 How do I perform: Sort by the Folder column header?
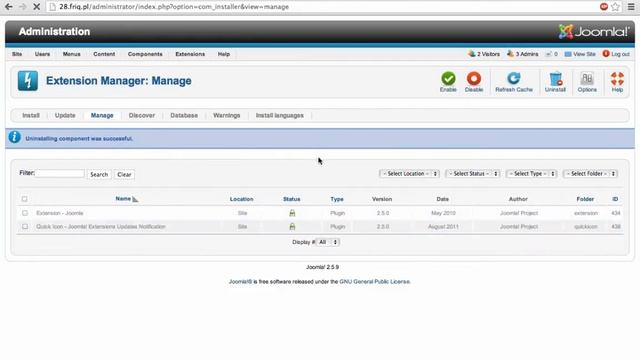click(585, 199)
